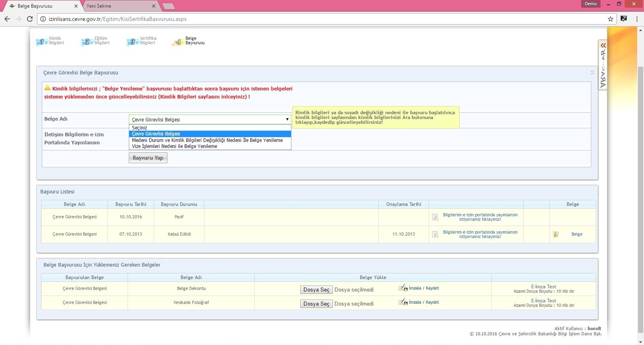Click the step 1 Kimlik Bilgileri icon
Viewport: 644px width, 345px height.
coord(41,42)
